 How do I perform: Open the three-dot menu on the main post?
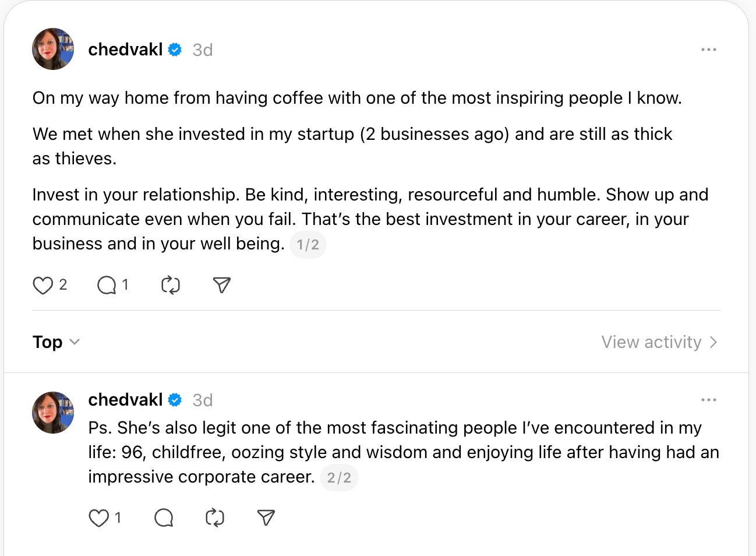click(709, 50)
